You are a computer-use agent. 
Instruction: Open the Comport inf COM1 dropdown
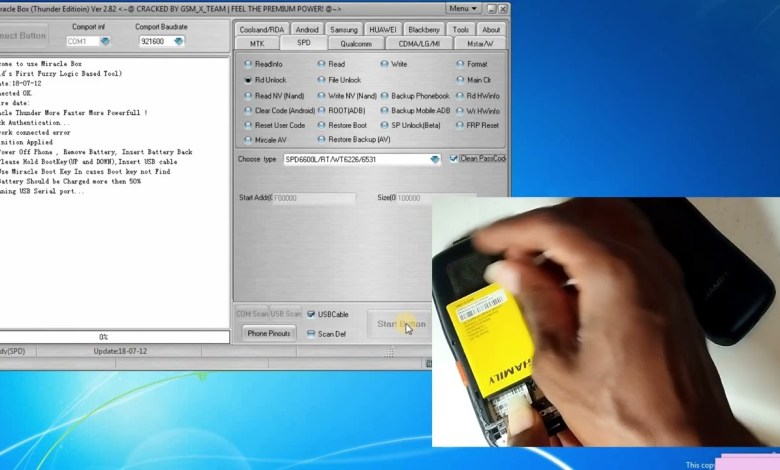(105, 42)
